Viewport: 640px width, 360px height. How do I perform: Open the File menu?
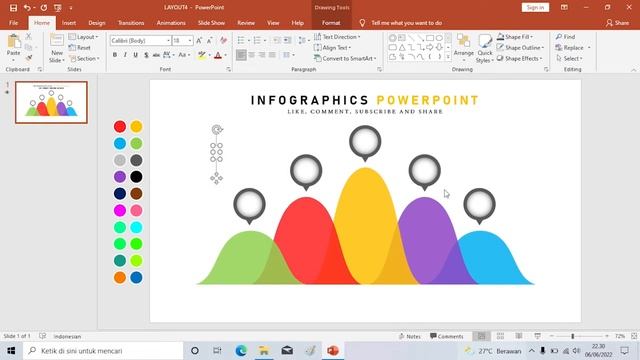click(13, 23)
